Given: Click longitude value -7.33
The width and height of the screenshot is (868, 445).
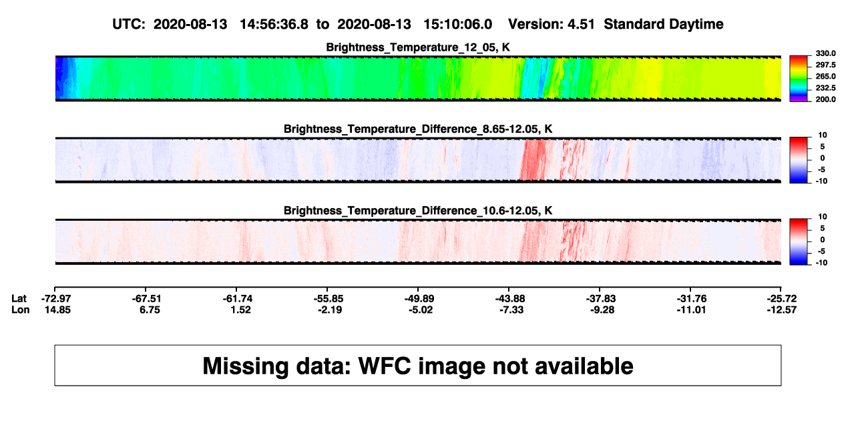Looking at the screenshot, I should click(x=512, y=310).
